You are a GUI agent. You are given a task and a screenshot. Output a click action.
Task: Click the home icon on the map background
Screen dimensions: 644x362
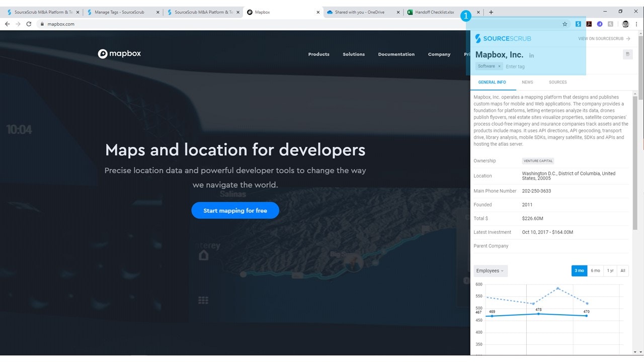click(x=203, y=255)
